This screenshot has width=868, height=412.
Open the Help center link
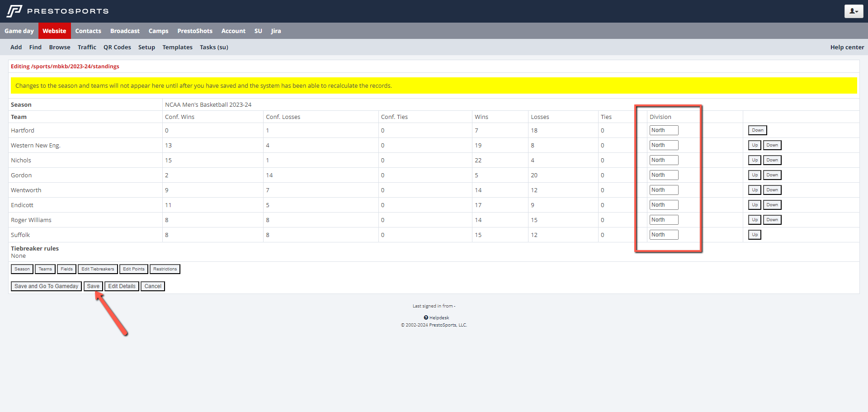[847, 47]
